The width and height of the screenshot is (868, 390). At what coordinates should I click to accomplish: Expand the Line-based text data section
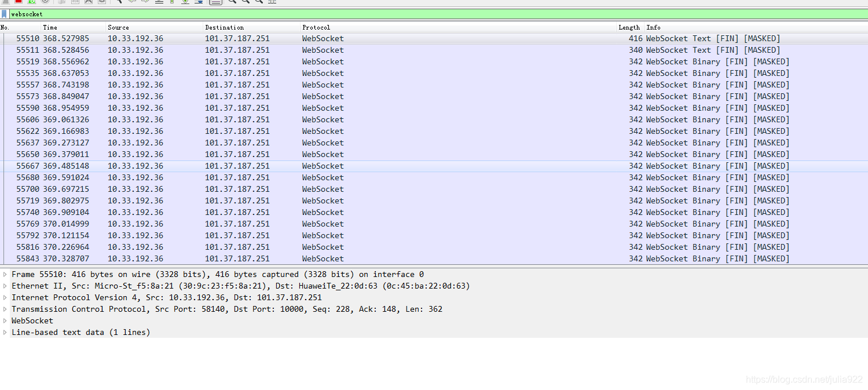[x=5, y=332]
